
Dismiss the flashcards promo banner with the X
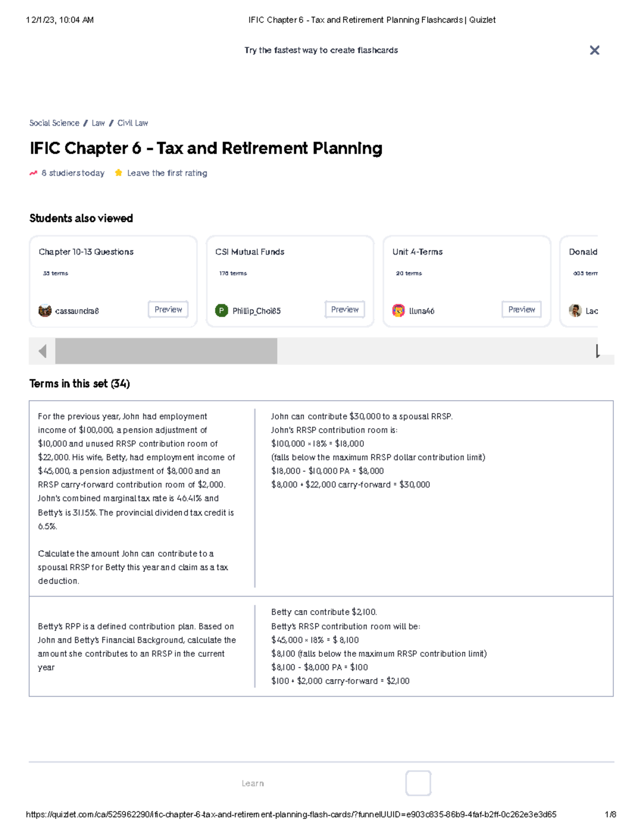(595, 50)
